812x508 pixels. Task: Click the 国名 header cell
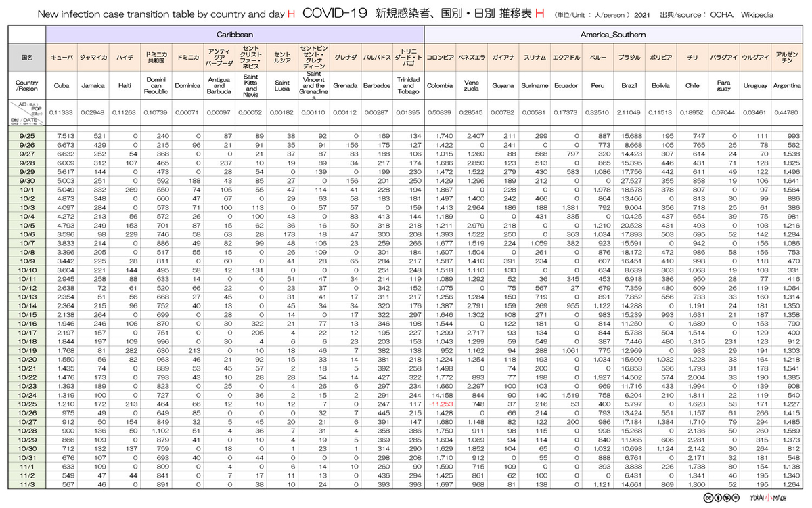pyautogui.click(x=28, y=58)
